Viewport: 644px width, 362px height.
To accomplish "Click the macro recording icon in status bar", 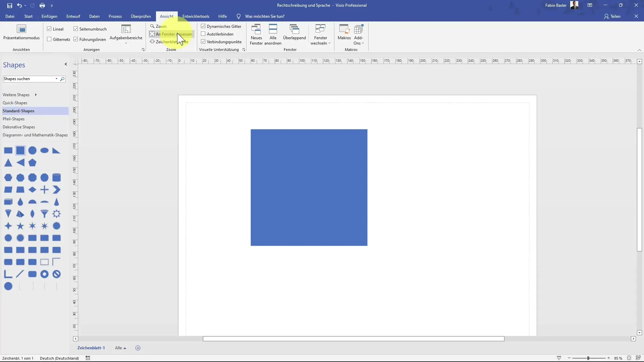I will coord(88,358).
